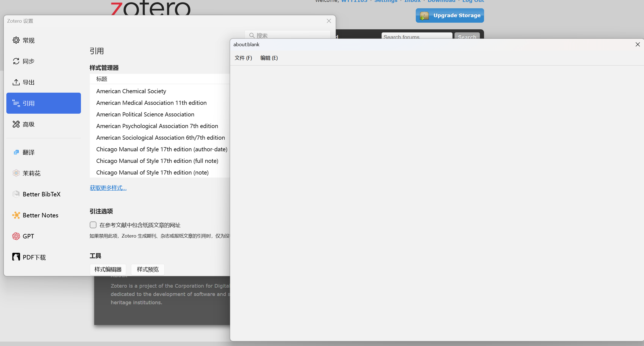Select American Chemical Society style
The width and height of the screenshot is (644, 346).
[x=160, y=91]
